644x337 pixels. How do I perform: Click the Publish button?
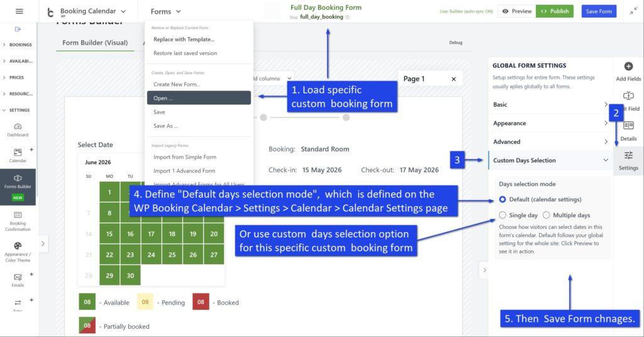(x=555, y=11)
